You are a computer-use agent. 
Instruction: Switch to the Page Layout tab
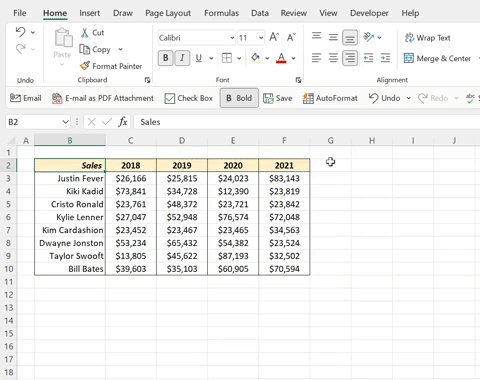[168, 13]
